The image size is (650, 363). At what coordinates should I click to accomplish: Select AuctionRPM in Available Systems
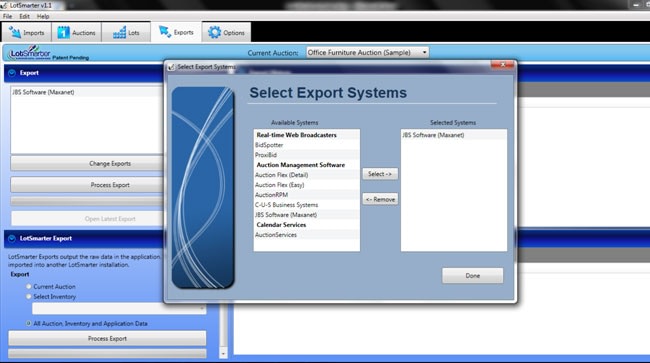pos(307,195)
